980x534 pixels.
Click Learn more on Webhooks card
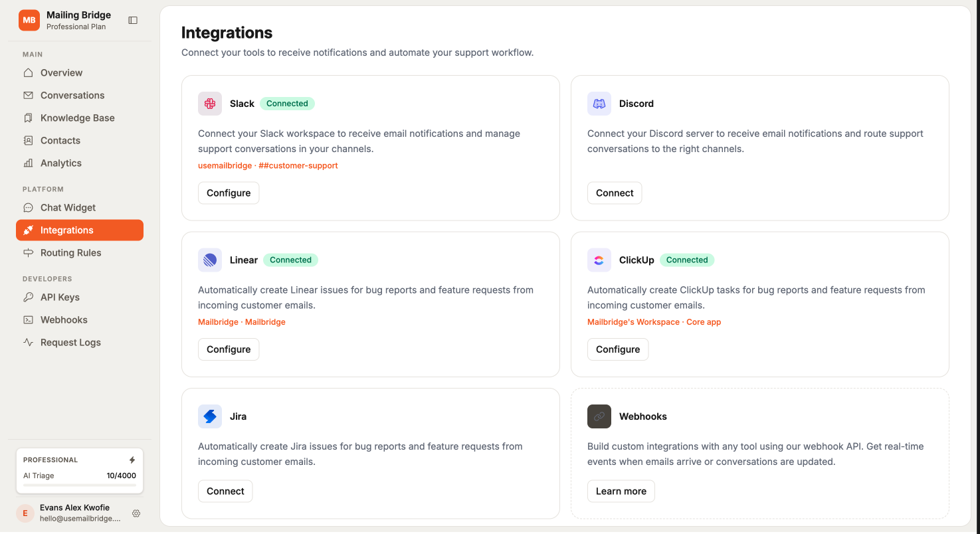click(x=621, y=491)
